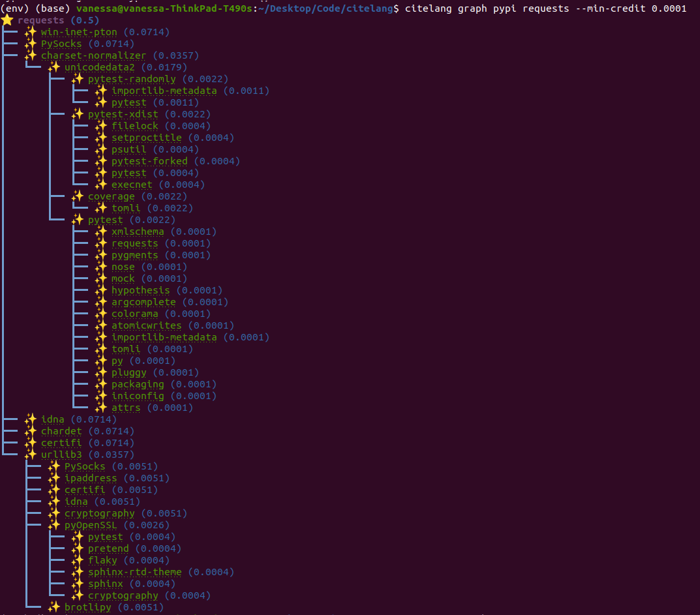Open the charset-normalizer package link
Viewport: 700px width, 615px height.
(93, 55)
